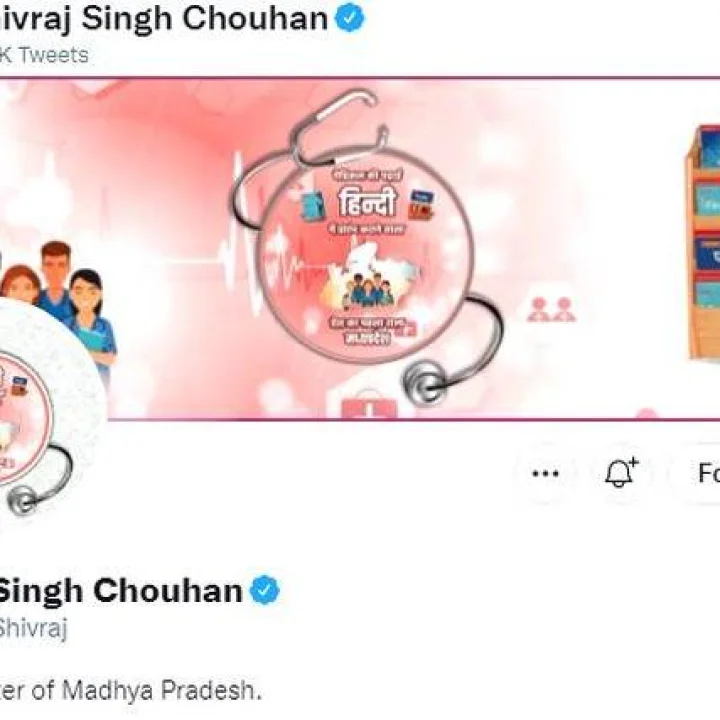
Task: Click the pink two-people icon in banner
Action: (x=551, y=309)
